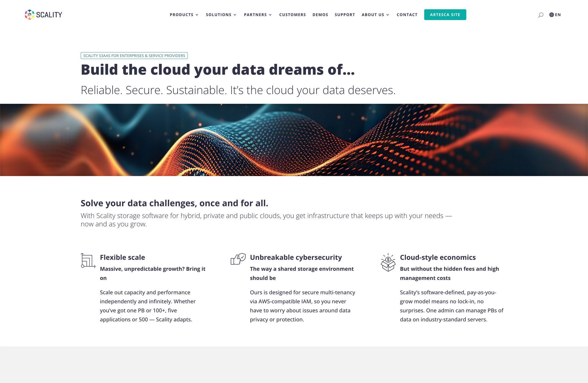Click the ARTESCA SITE button
The width and height of the screenshot is (588, 383).
click(x=445, y=15)
